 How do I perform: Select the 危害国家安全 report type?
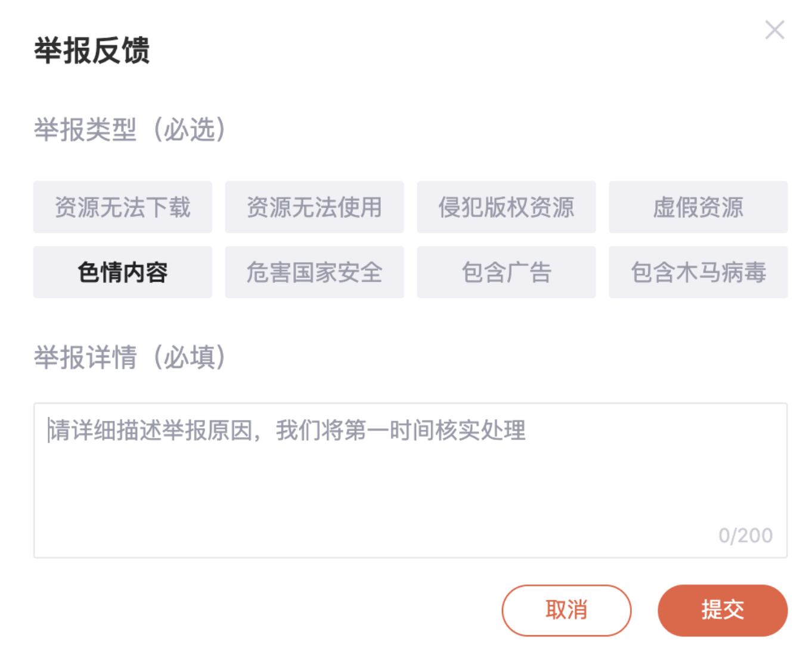pyautogui.click(x=315, y=271)
